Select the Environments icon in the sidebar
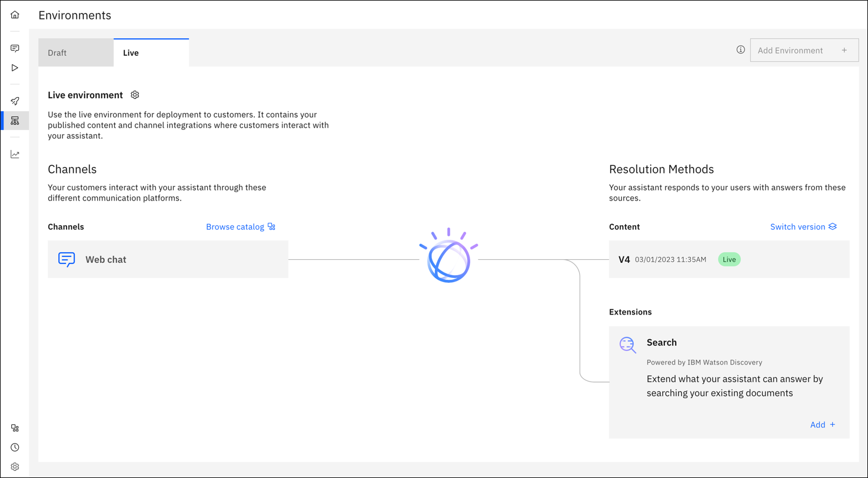The width and height of the screenshot is (868, 478). click(15, 120)
